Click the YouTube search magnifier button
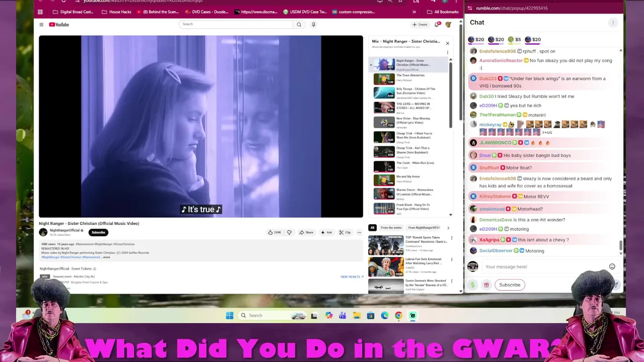The image size is (644, 362). [299, 24]
